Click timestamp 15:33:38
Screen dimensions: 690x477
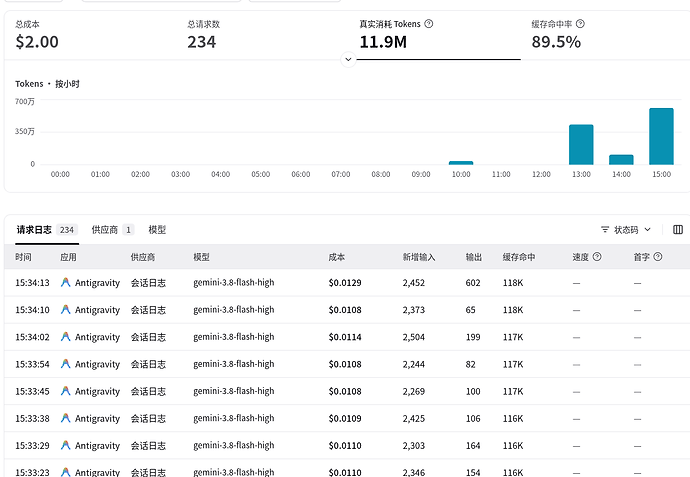[32, 418]
